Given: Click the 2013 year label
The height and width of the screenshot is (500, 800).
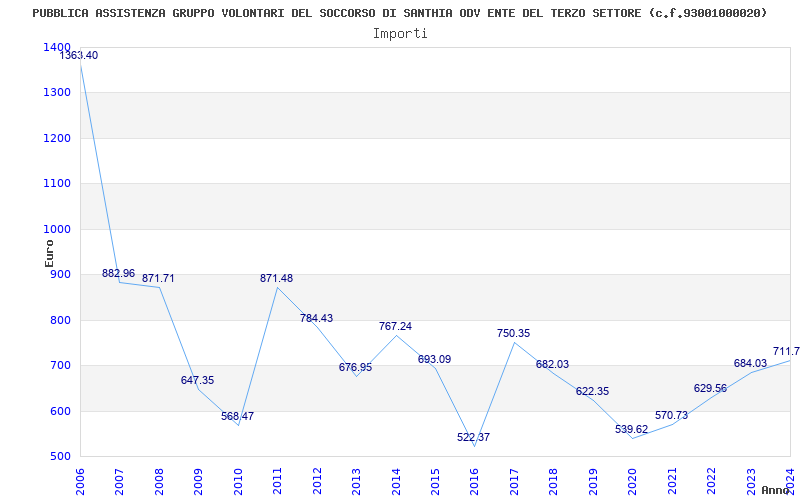Looking at the screenshot, I should pos(356,482).
